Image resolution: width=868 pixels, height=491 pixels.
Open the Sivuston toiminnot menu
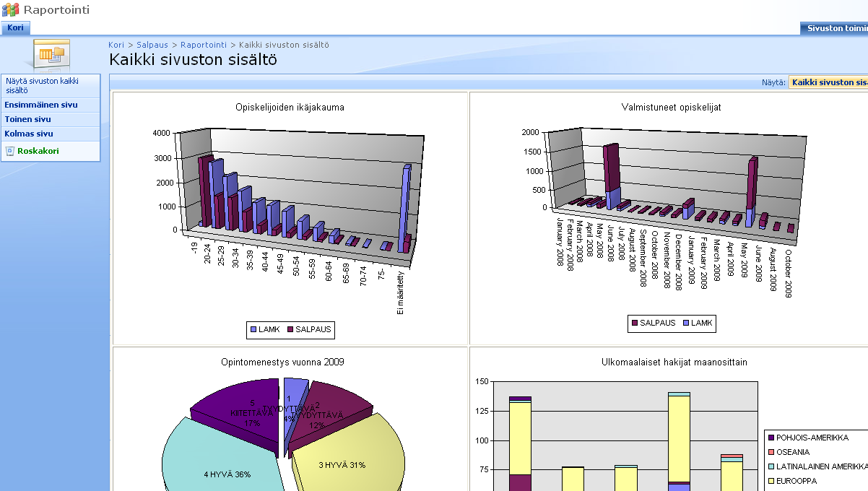tap(834, 28)
